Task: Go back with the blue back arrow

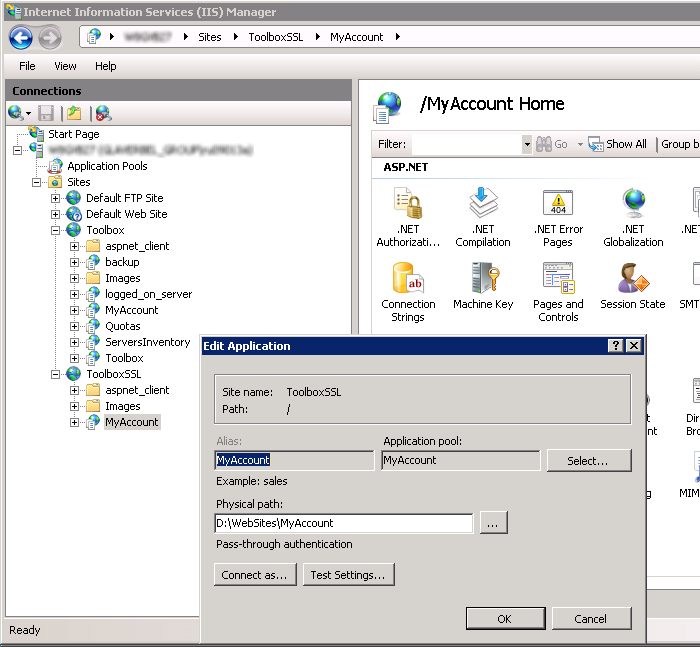Action: click(21, 38)
